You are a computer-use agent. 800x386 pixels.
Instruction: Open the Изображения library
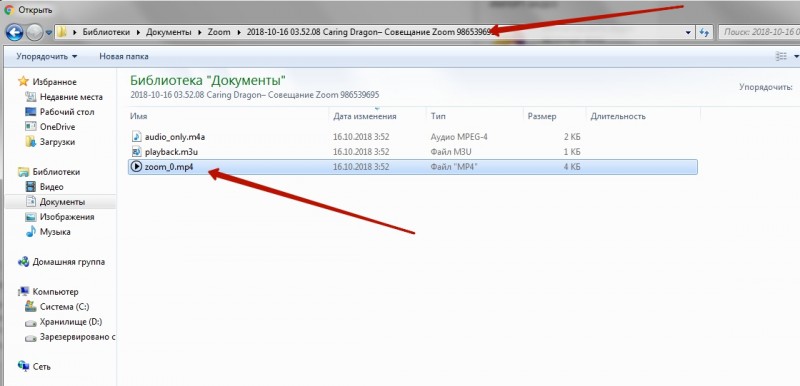point(67,217)
